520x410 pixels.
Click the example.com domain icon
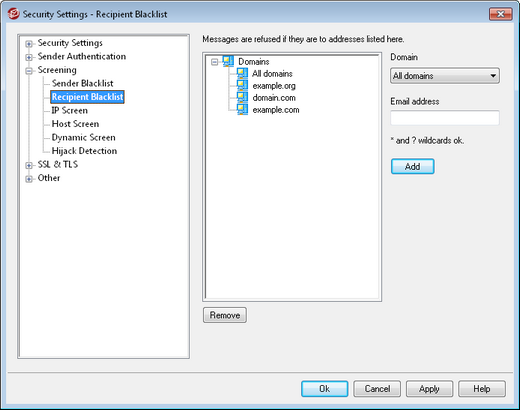242,110
